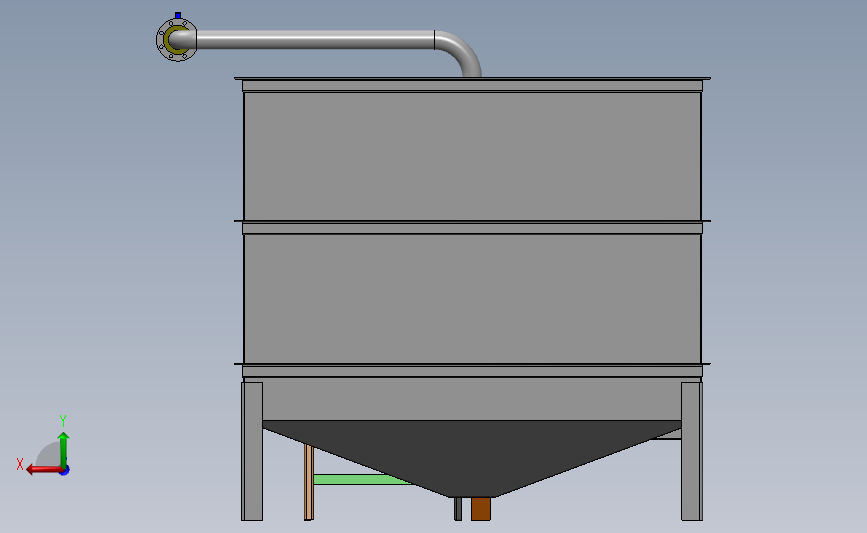Viewport: 867px width, 533px height.
Task: Click the small dark pipe beside the brown outlet
Action: pos(458,509)
